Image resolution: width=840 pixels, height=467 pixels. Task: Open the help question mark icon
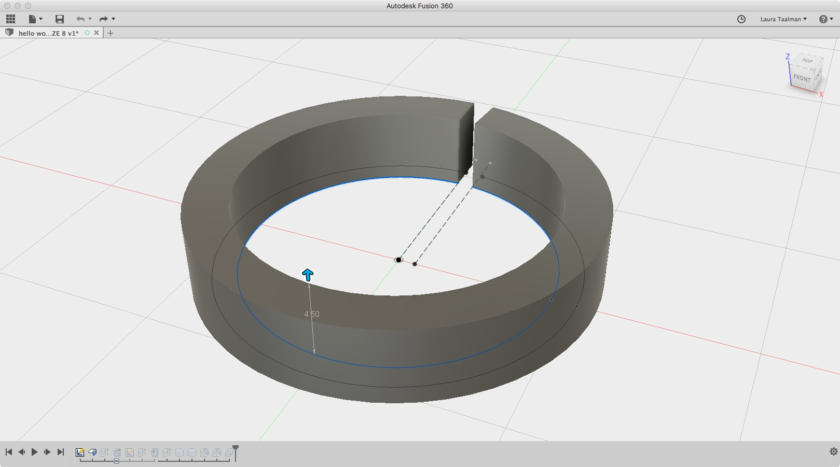pyautogui.click(x=823, y=19)
